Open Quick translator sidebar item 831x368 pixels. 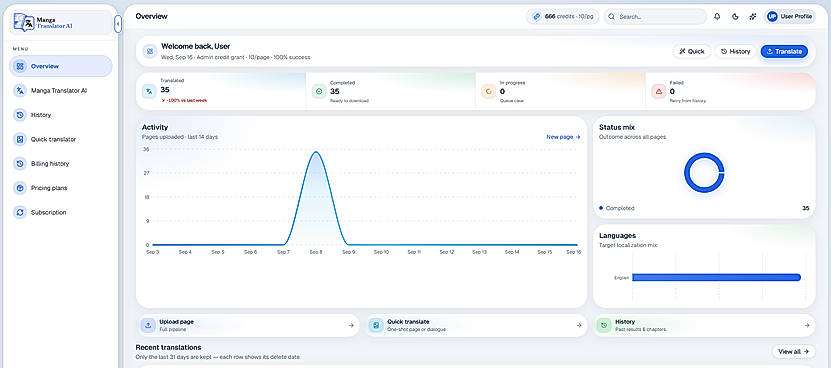pyautogui.click(x=60, y=139)
